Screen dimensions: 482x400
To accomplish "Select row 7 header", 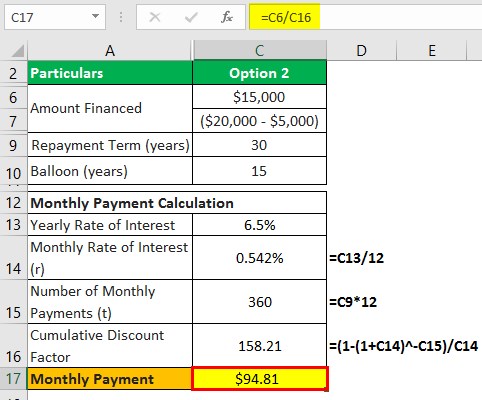I will (13, 121).
